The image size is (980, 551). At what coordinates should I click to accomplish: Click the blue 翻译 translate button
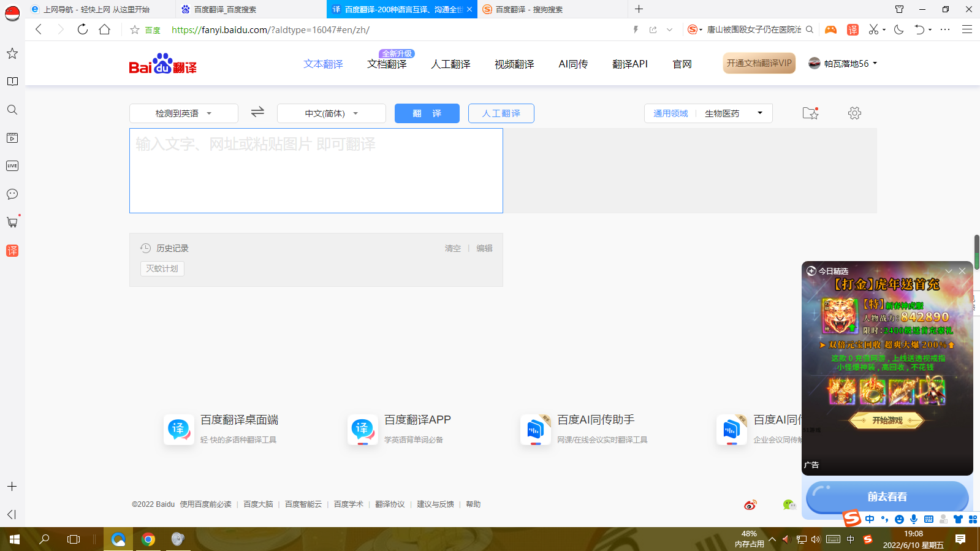coord(427,113)
